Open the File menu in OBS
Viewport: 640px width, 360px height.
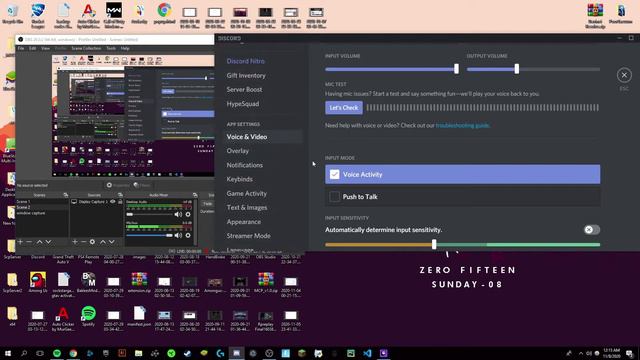click(20, 48)
